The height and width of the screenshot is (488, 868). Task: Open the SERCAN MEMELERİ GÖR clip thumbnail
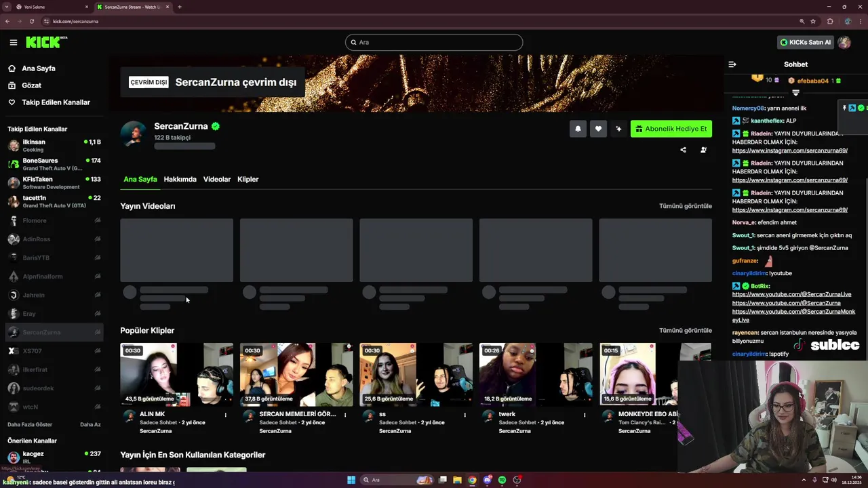click(296, 374)
